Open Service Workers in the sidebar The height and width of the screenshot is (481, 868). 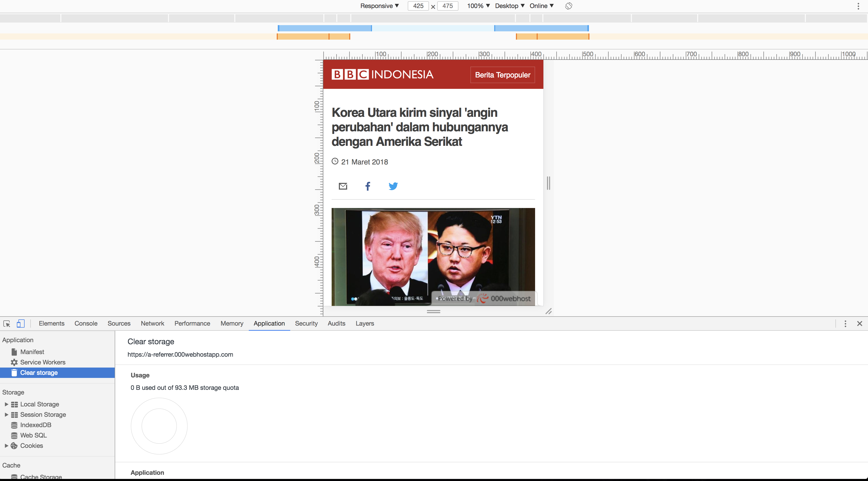[x=42, y=362]
